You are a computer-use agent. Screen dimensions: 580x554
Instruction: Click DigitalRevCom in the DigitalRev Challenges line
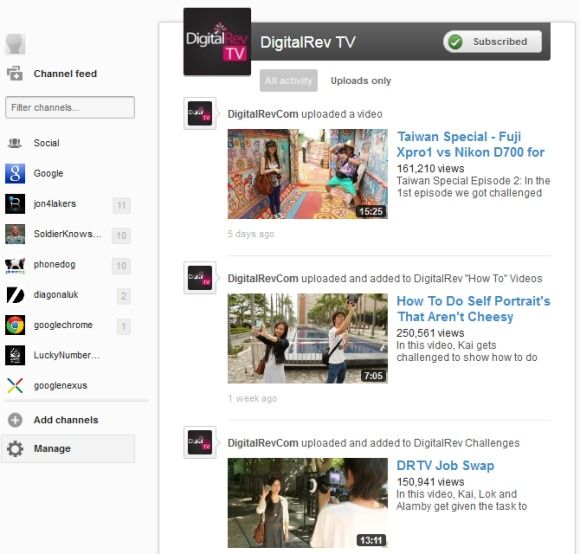coord(263,443)
